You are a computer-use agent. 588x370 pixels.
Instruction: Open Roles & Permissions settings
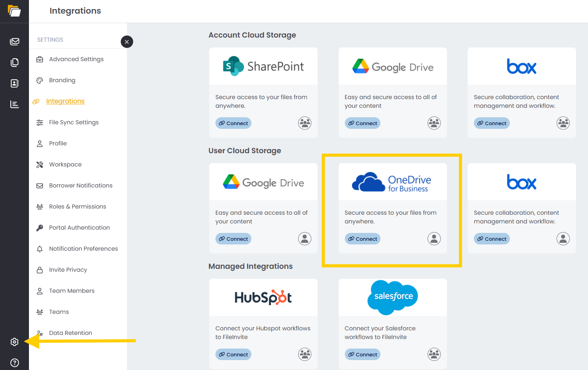click(77, 206)
